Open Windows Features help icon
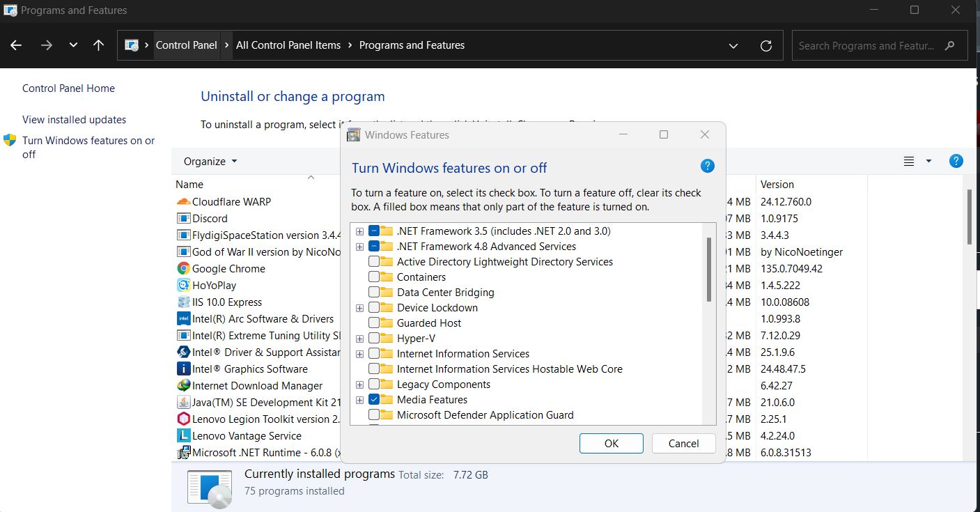The width and height of the screenshot is (980, 512). [x=707, y=166]
